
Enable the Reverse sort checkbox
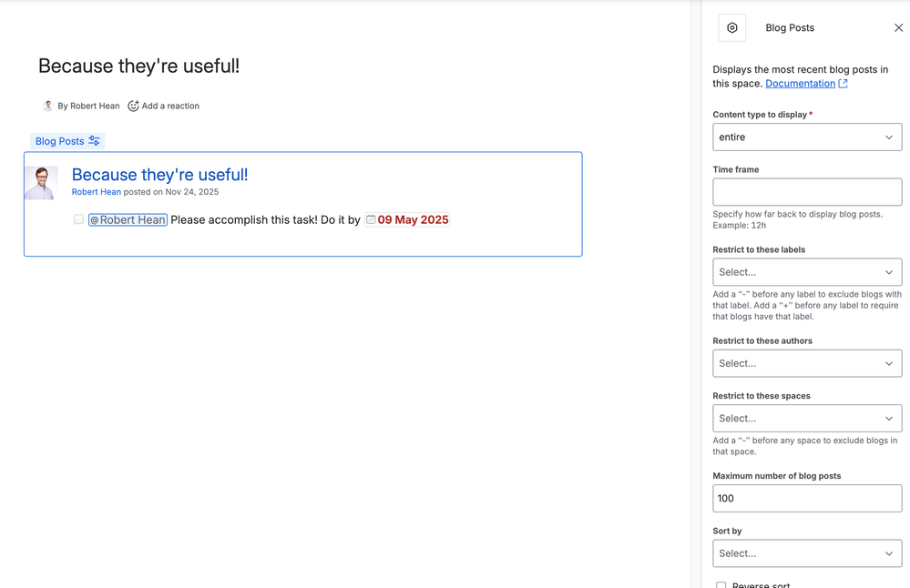[721, 585]
